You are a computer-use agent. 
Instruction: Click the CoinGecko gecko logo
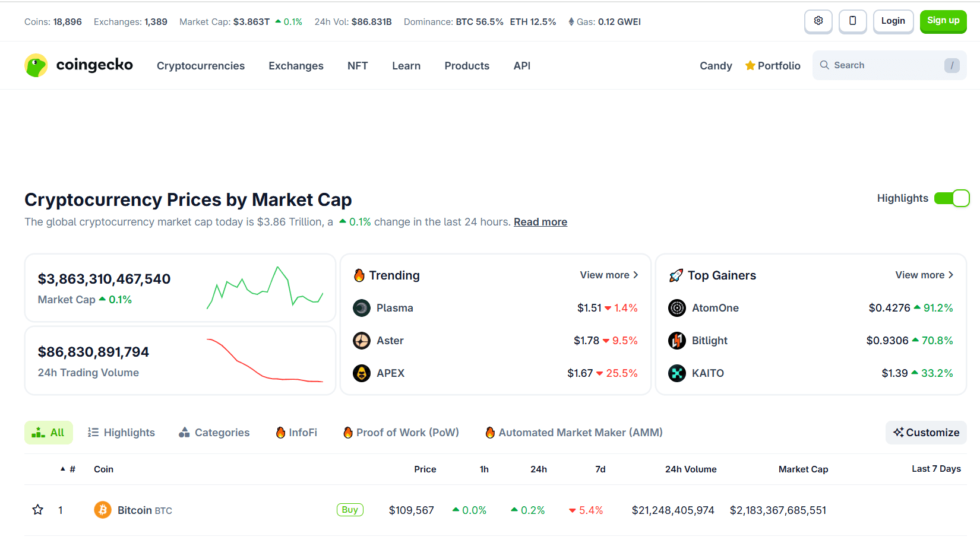36,65
